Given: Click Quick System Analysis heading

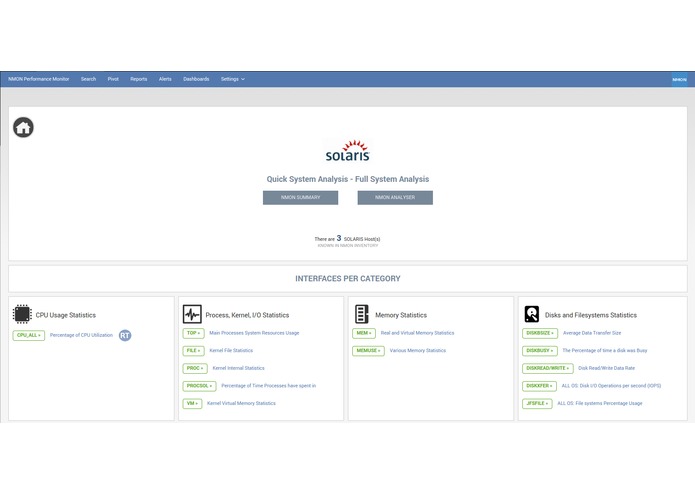Looking at the screenshot, I should click(307, 179).
